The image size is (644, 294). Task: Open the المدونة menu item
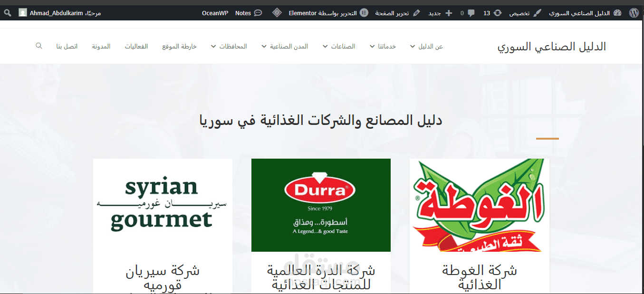(101, 46)
